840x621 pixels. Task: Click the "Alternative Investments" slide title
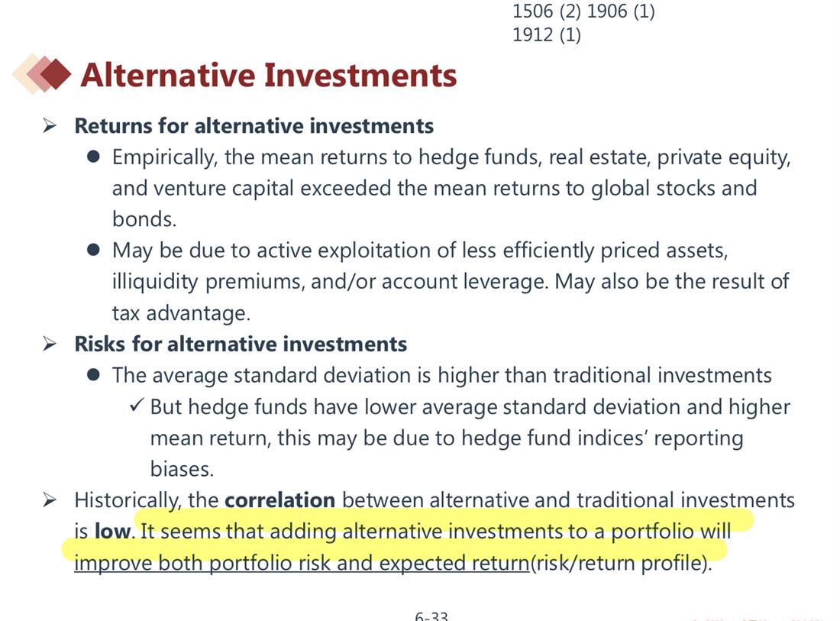tap(268, 75)
